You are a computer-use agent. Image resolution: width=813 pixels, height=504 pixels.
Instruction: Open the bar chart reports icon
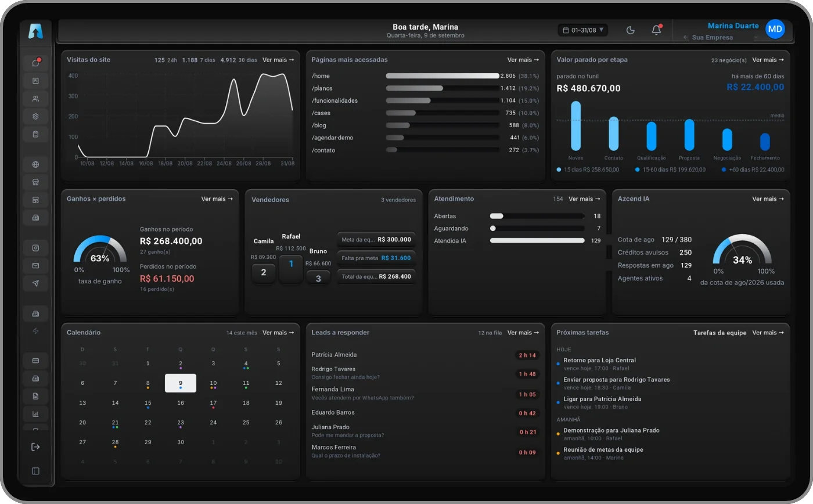[35, 414]
